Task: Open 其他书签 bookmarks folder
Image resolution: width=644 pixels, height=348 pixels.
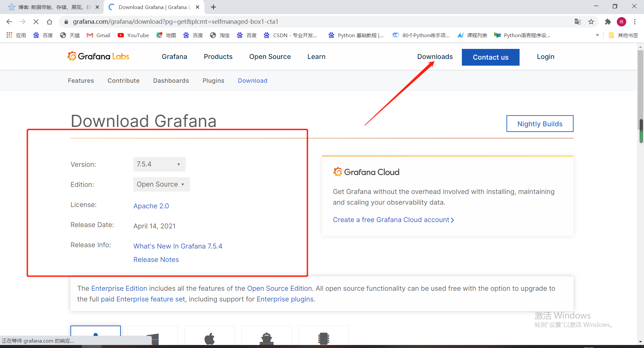Action: pos(623,35)
